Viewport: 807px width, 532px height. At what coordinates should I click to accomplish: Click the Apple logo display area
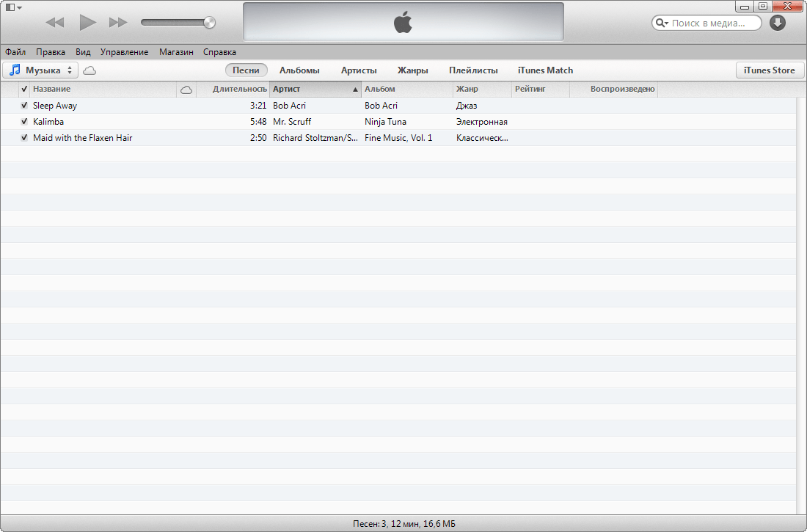coord(403,22)
